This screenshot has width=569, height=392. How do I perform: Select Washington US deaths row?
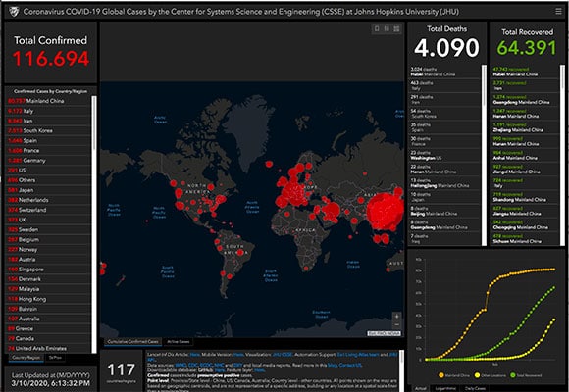[444, 155]
